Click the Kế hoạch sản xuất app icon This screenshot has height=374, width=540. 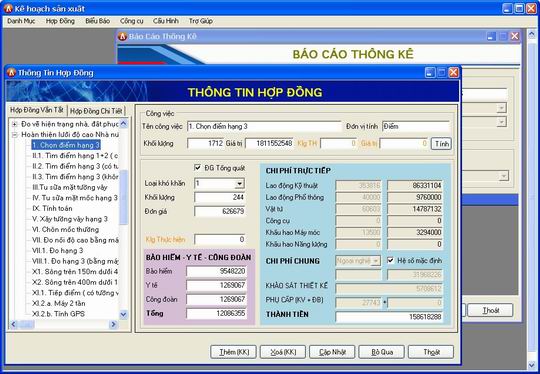[x=8, y=9]
